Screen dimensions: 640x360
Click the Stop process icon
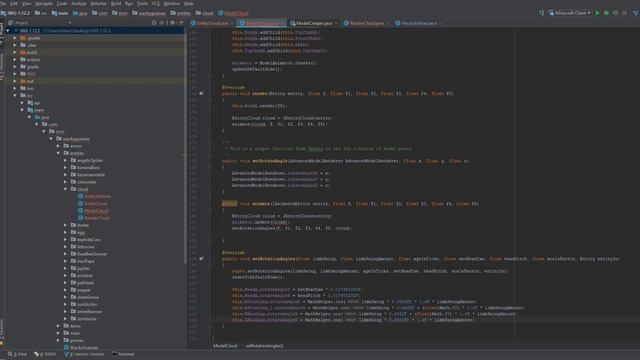(x=624, y=13)
